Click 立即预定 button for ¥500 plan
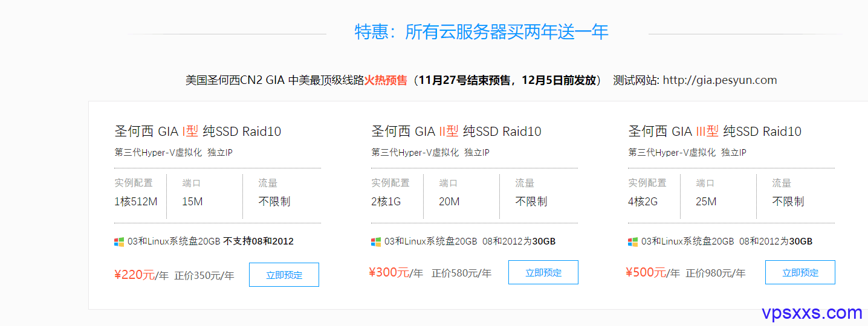 [800, 272]
